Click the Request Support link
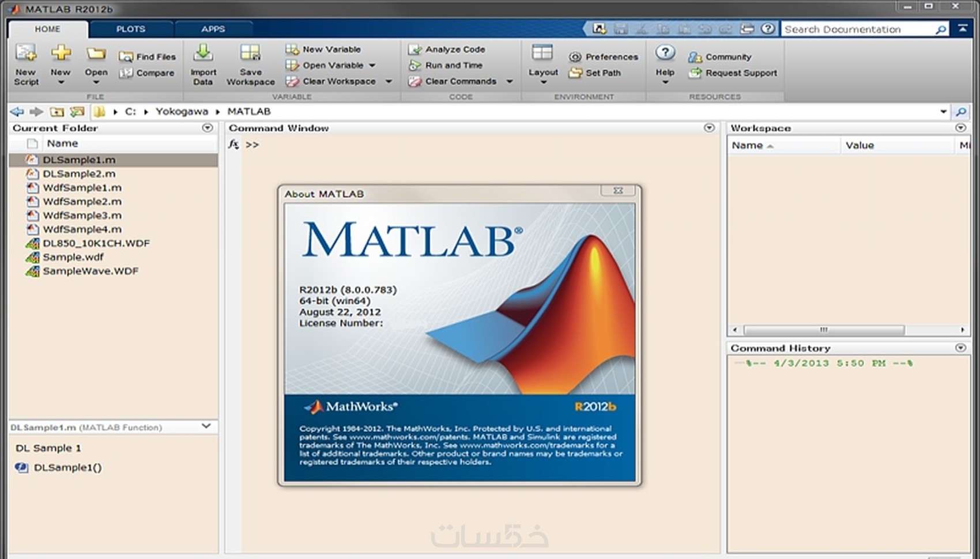This screenshot has height=559, width=980. [x=741, y=73]
